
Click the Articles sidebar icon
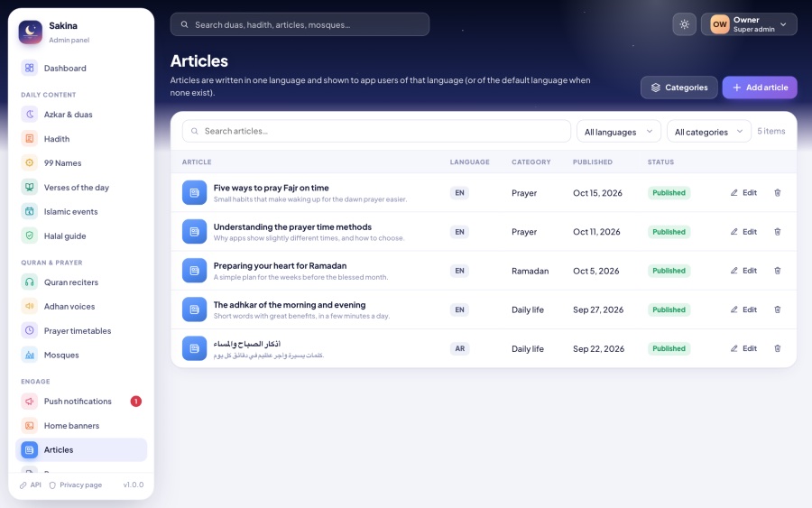(30, 450)
